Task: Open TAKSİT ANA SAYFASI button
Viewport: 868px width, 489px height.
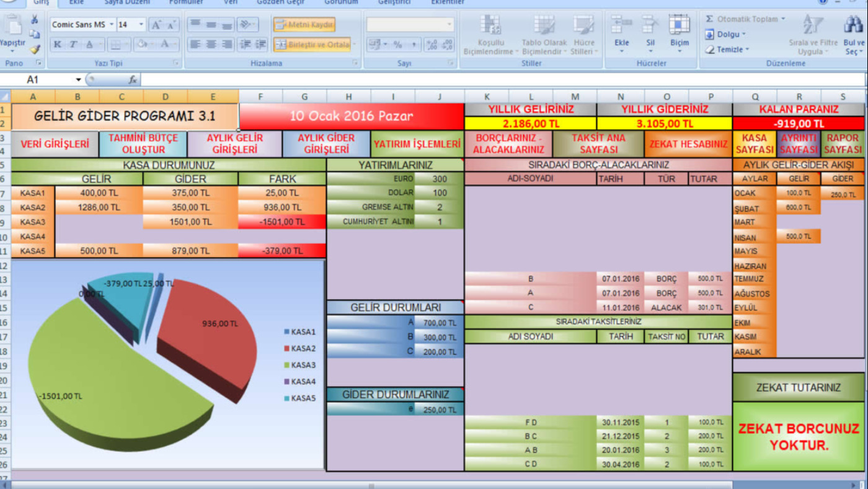Action: click(x=598, y=144)
